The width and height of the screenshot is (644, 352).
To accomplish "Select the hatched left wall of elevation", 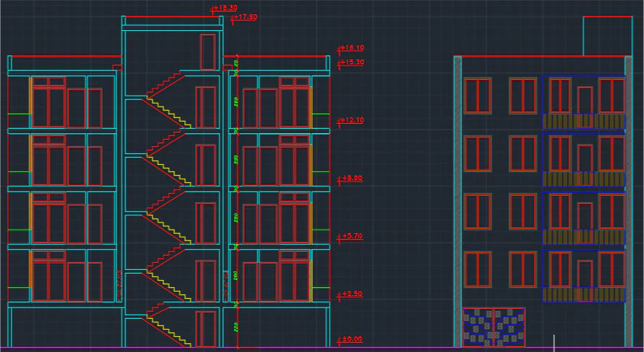I will click(x=458, y=202).
